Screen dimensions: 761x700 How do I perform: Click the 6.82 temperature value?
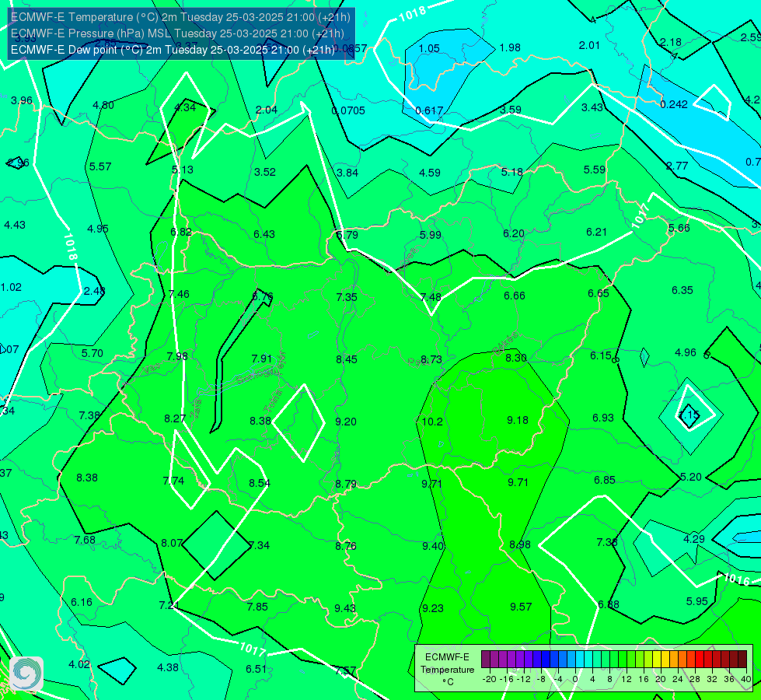coord(181,233)
